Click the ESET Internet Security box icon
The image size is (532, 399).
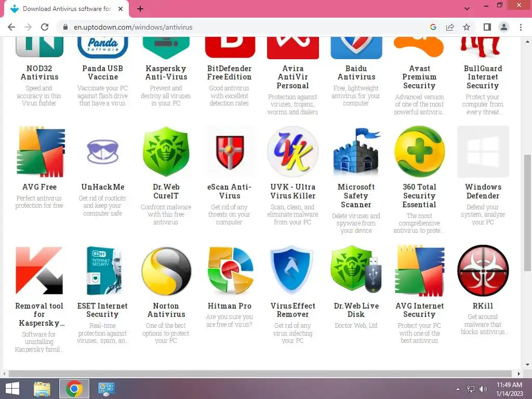[x=103, y=270]
